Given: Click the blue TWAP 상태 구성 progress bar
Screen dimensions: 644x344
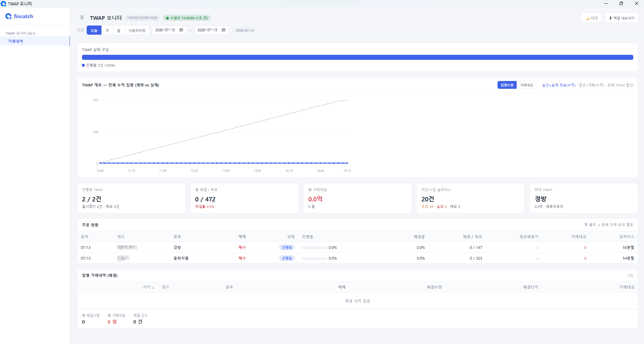Looking at the screenshot, I should pyautogui.click(x=357, y=58).
